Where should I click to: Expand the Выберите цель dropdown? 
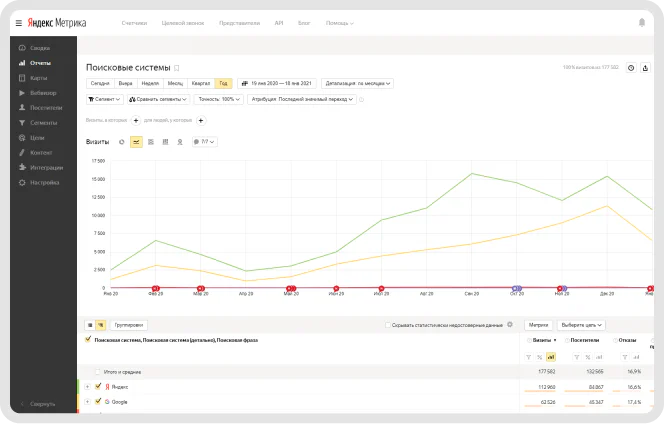(581, 325)
